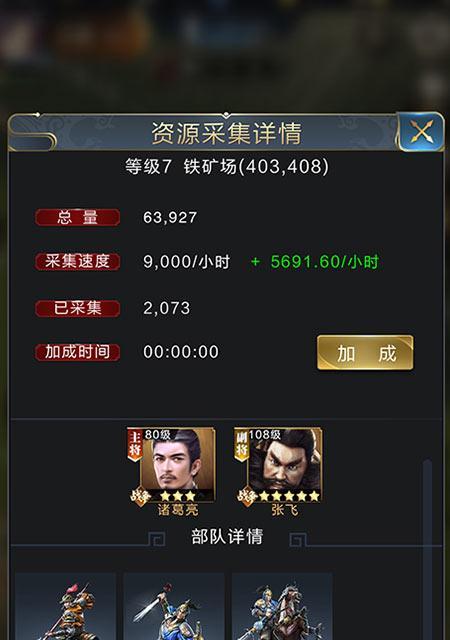Tap the 加成 boost button
Image resolution: width=450 pixels, height=640 pixels.
point(365,353)
